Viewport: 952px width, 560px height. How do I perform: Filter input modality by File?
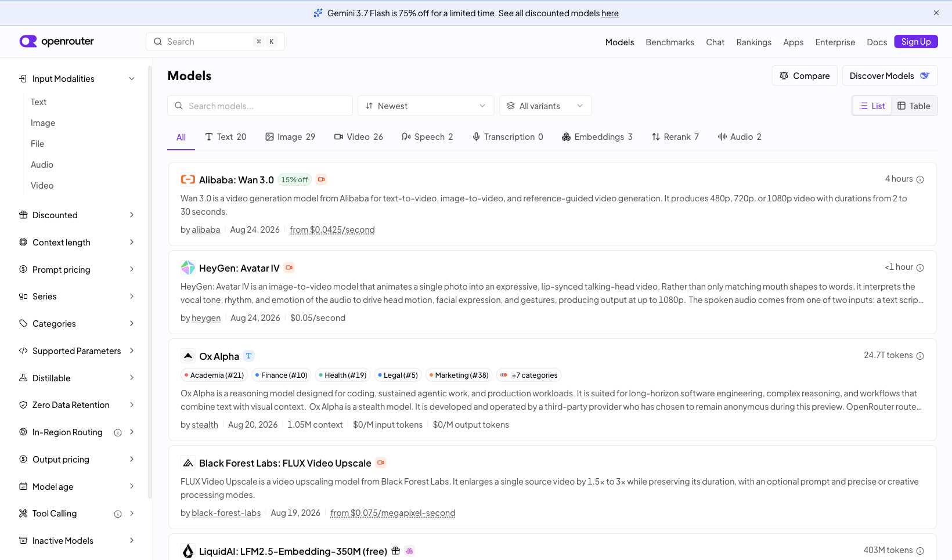tap(37, 144)
